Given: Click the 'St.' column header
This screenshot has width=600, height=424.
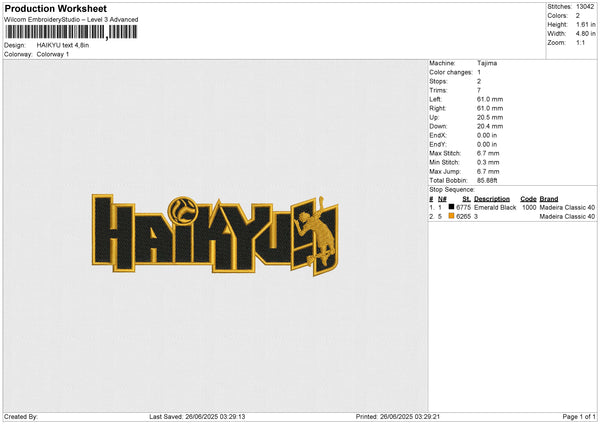Looking at the screenshot, I should (466, 199).
